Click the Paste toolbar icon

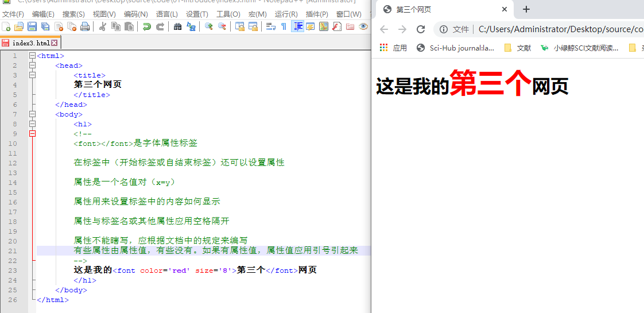click(129, 26)
